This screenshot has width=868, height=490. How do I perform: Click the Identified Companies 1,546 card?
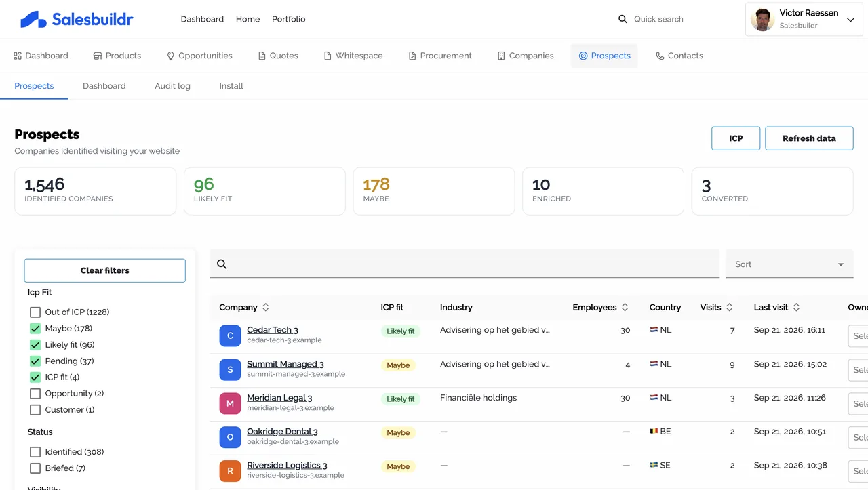click(x=96, y=191)
